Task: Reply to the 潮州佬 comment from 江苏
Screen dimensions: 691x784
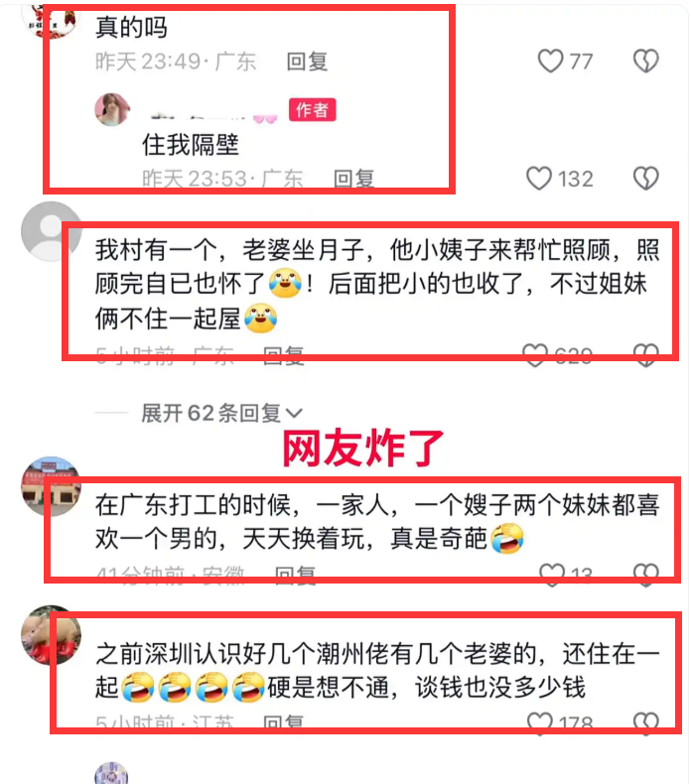Action: pyautogui.click(x=284, y=723)
